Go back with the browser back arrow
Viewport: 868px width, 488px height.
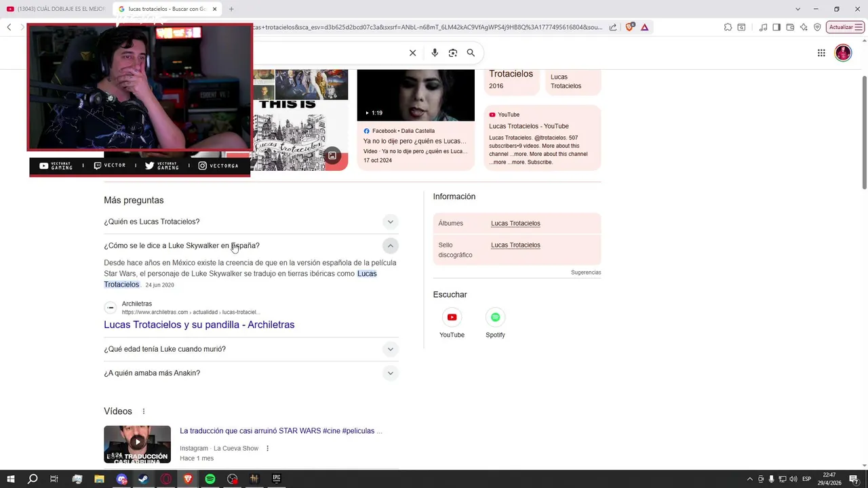pyautogui.click(x=9, y=27)
